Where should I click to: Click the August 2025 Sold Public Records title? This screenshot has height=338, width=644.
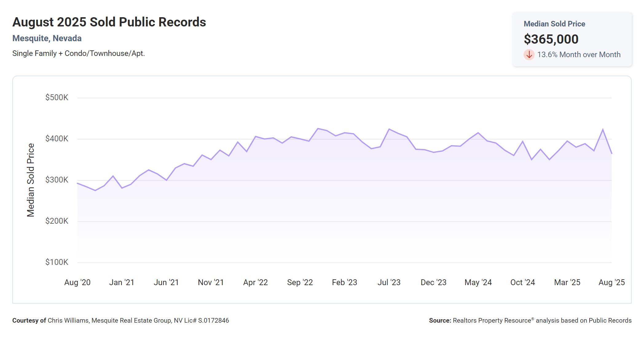pyautogui.click(x=109, y=22)
